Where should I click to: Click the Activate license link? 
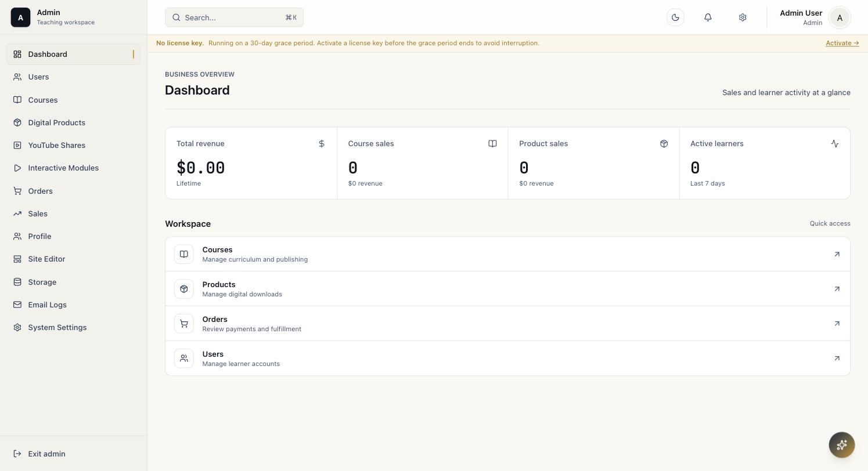point(842,43)
